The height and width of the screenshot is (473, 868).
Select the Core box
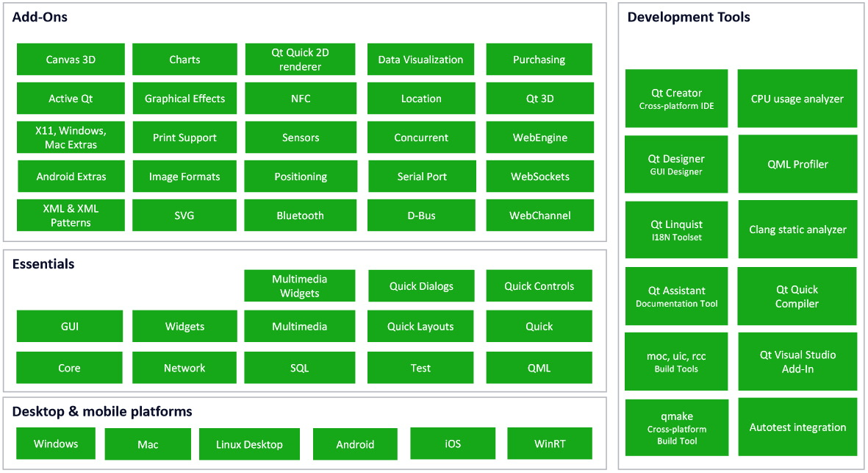[69, 368]
